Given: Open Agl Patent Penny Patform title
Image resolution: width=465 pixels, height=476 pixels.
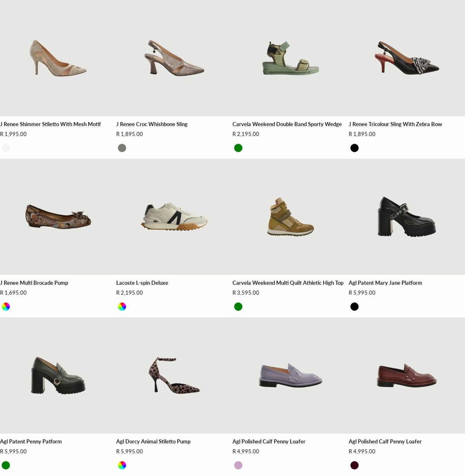Looking at the screenshot, I should pos(31,442).
